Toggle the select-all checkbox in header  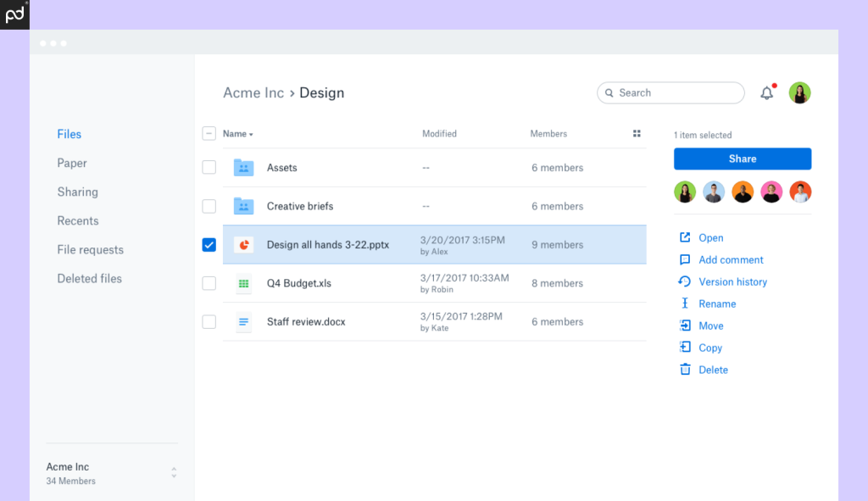pos(209,133)
